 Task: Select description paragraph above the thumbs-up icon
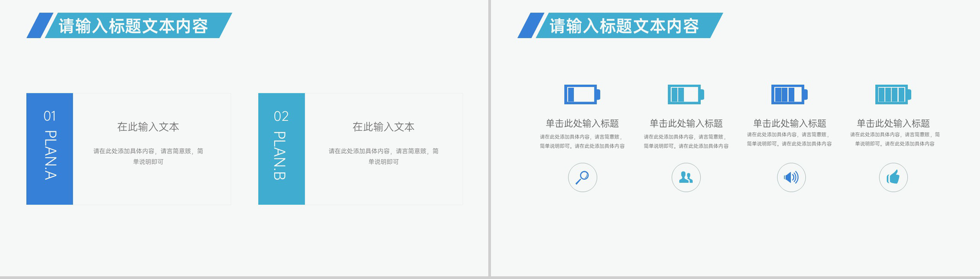(895, 139)
